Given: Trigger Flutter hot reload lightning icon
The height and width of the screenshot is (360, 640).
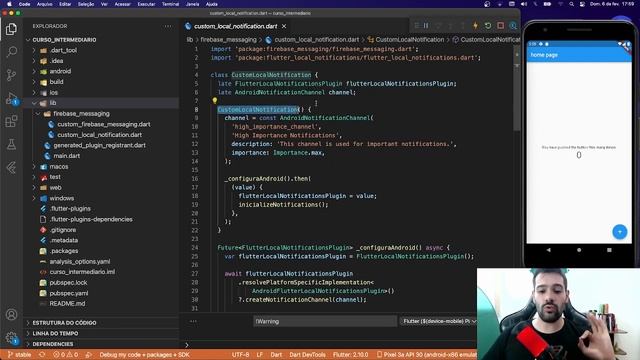Looking at the screenshot, I should coord(475,26).
